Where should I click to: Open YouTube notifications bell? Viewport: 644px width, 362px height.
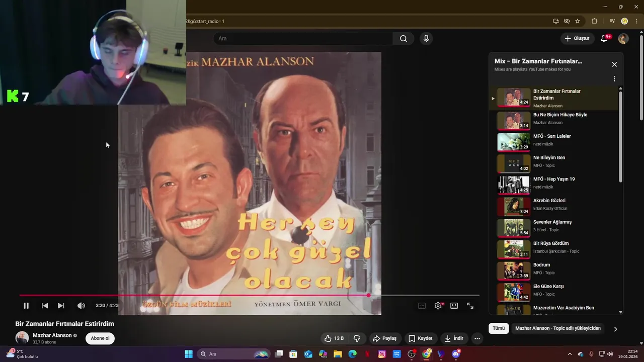[605, 39]
